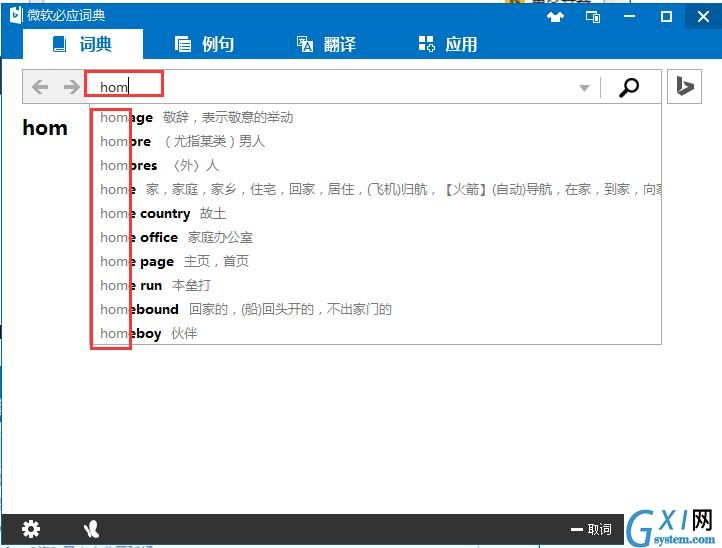Pick suggestion "home run"
The width and height of the screenshot is (722, 548).
376,285
